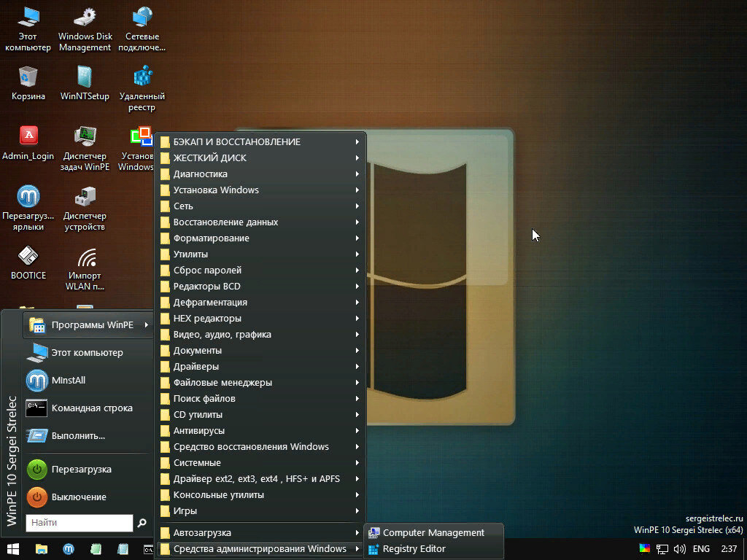Click the colorful display tray icon

[x=645, y=549]
